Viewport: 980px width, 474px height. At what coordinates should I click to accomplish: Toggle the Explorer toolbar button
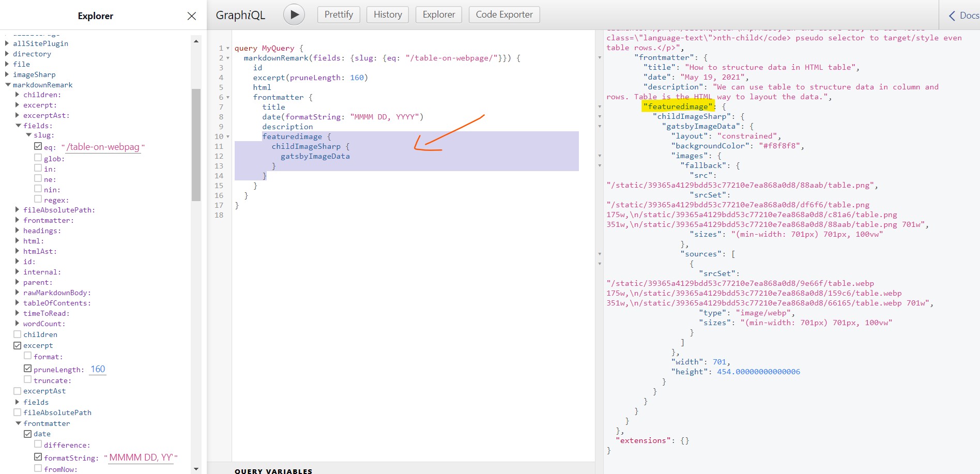tap(439, 14)
